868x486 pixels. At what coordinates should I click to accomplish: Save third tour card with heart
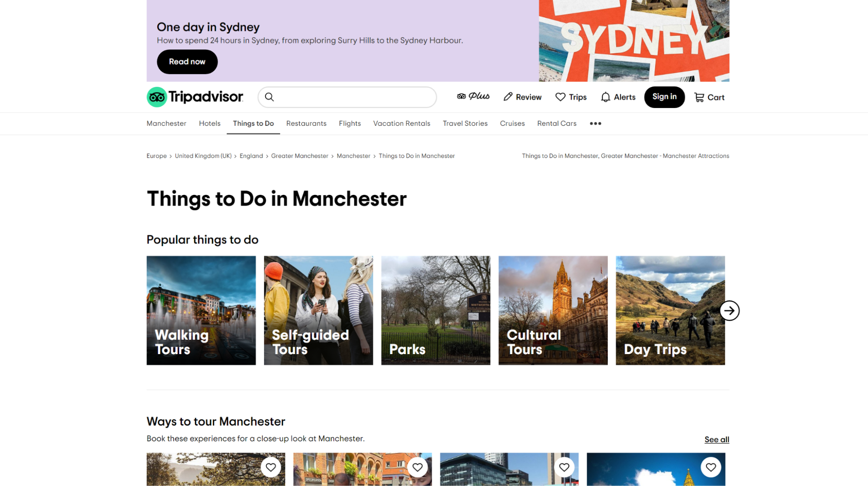(x=564, y=467)
